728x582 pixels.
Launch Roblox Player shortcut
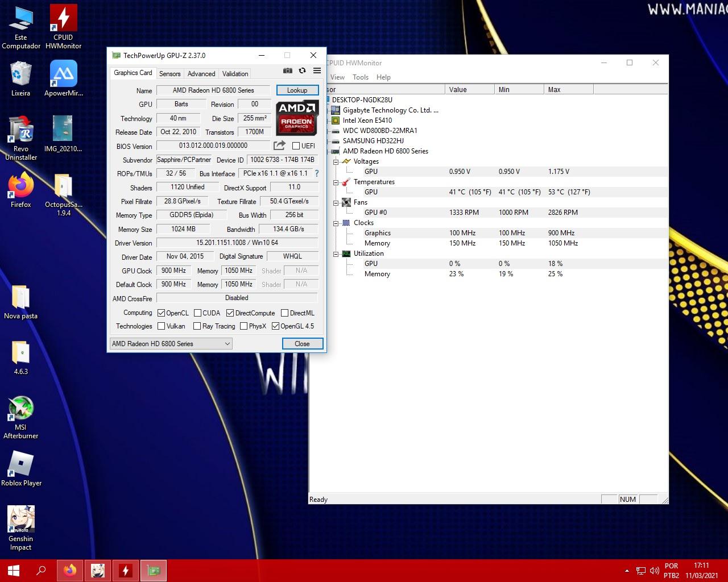pos(21,468)
